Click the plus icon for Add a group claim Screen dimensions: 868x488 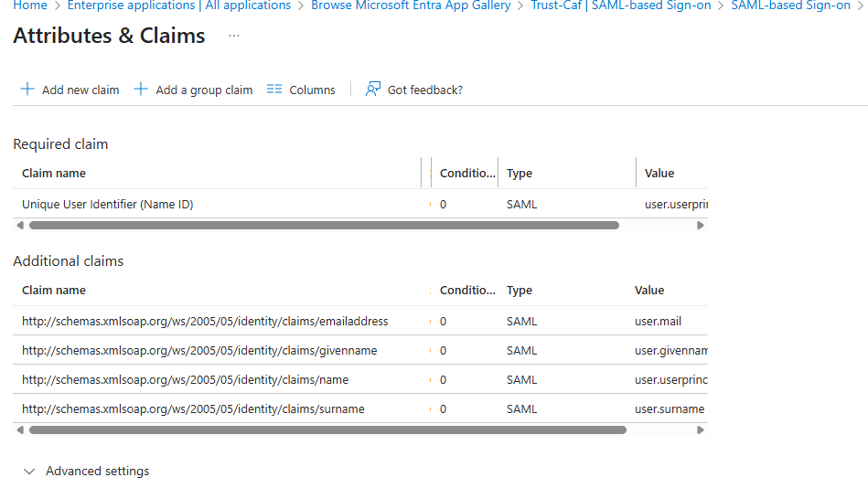point(141,89)
